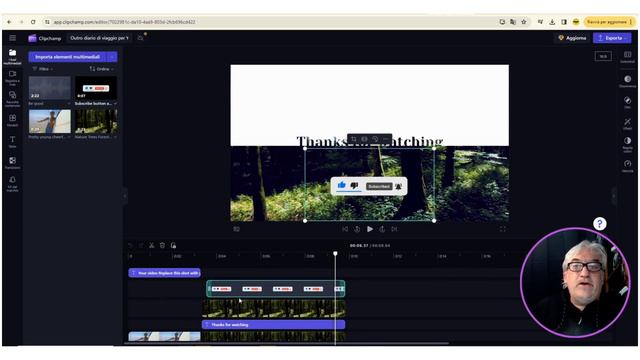Open the record and create sidebar tab
The width and height of the screenshot is (640, 360).
click(12, 77)
